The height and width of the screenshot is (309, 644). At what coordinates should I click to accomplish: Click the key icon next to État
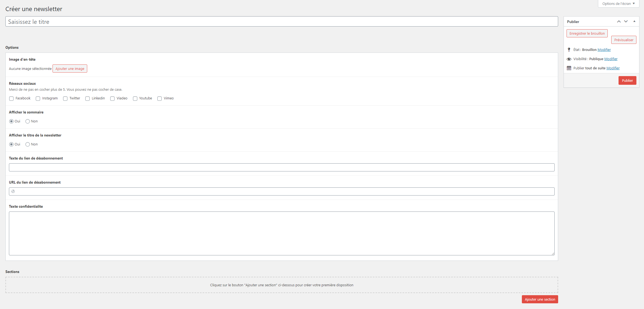click(x=569, y=50)
